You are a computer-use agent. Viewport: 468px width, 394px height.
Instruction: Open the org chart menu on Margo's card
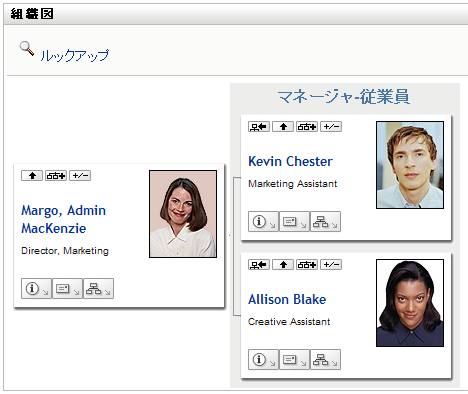tap(98, 289)
